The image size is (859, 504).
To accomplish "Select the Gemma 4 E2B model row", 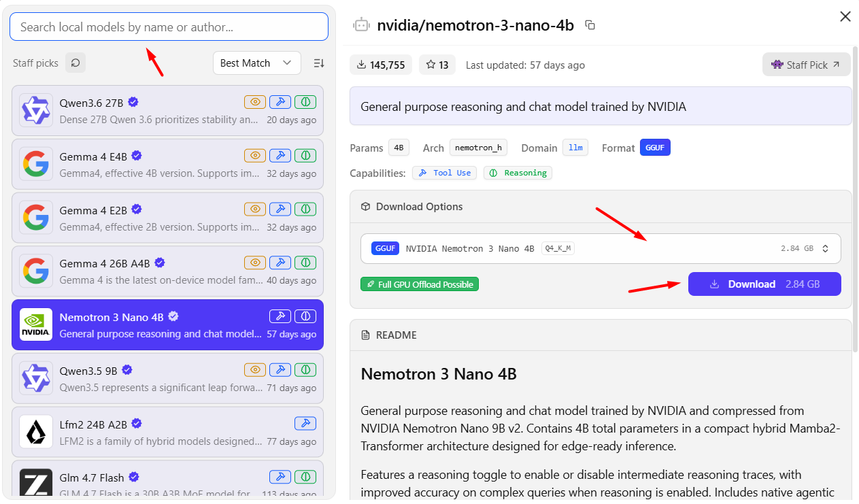I will pos(167,218).
